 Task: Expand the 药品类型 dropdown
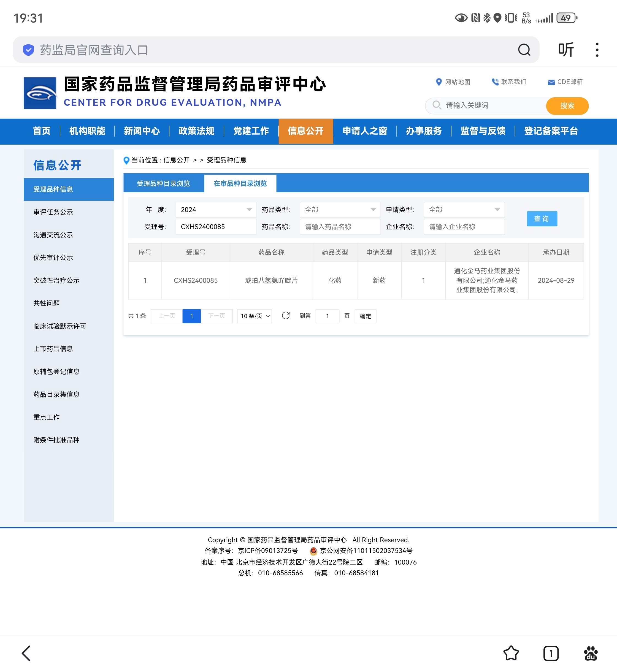click(340, 210)
